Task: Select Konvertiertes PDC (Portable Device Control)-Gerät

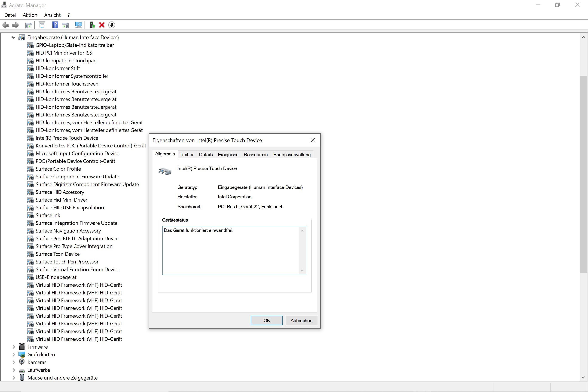Action: click(91, 146)
